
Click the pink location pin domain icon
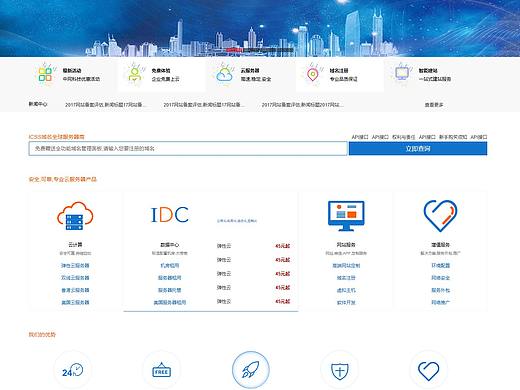pyautogui.click(x=313, y=74)
